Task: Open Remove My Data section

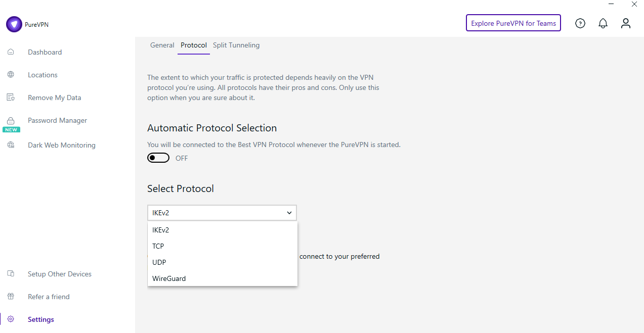Action: click(54, 97)
